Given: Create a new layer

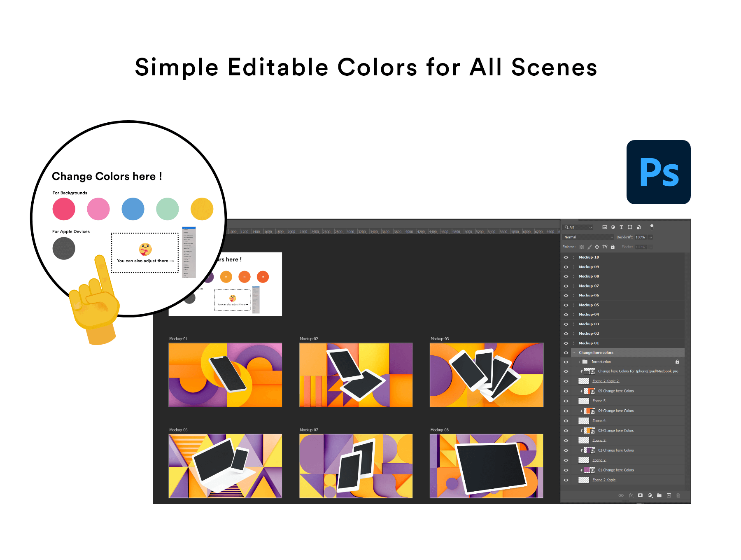Looking at the screenshot, I should [669, 495].
